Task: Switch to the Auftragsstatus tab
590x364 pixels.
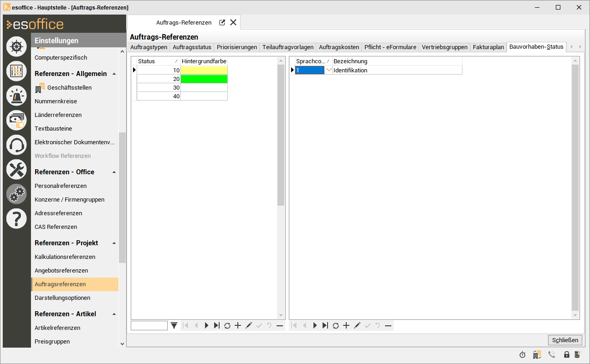Action: [192, 47]
